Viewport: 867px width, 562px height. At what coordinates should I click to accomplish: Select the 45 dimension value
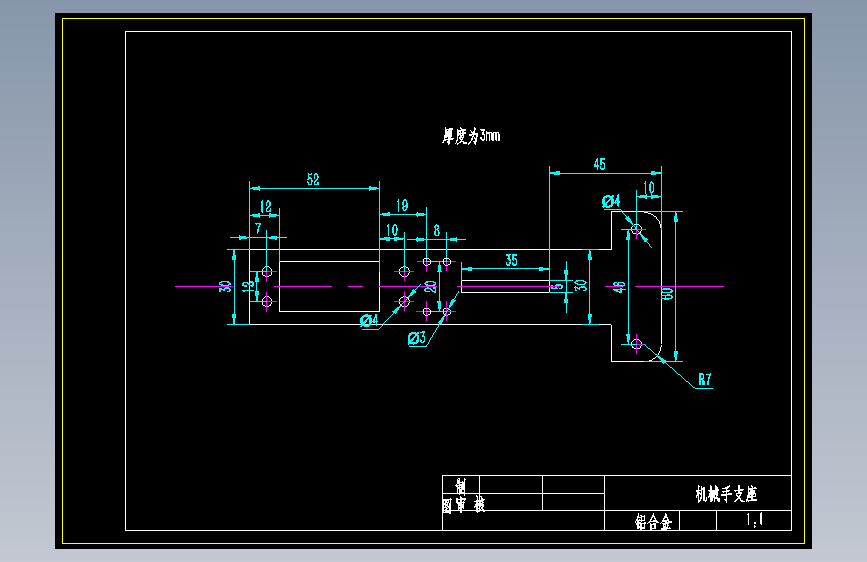[x=599, y=164]
